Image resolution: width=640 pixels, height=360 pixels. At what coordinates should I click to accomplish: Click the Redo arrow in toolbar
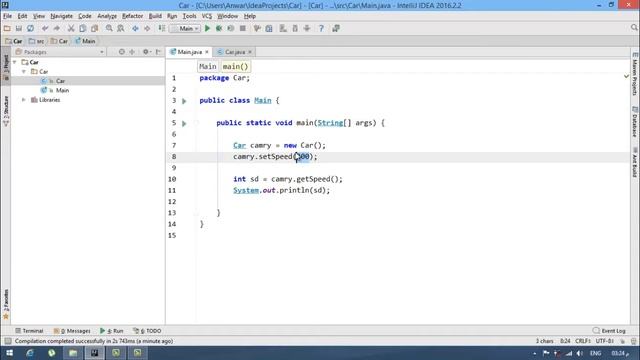click(x=57, y=28)
